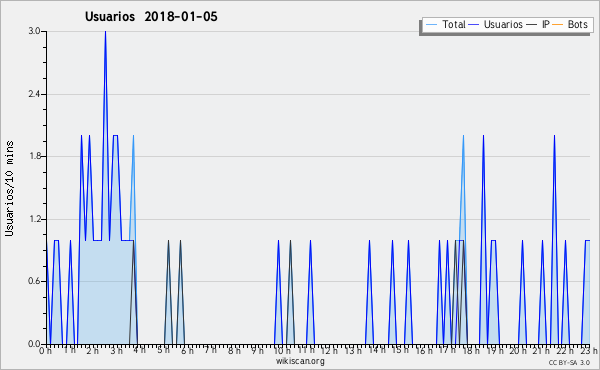Click the '16 h' x-axis label
Screen dimensions: 600x370
pos(424,350)
